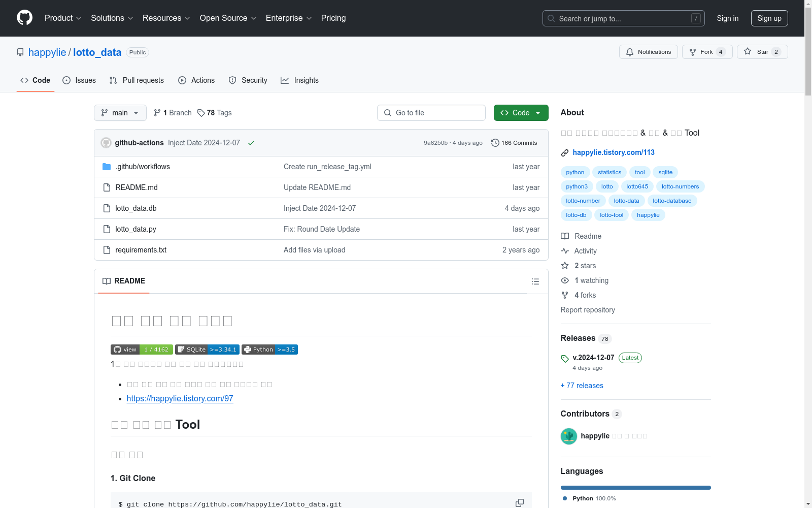View the 2 stars link
Viewport: 812px width, 508px height.
[579, 266]
